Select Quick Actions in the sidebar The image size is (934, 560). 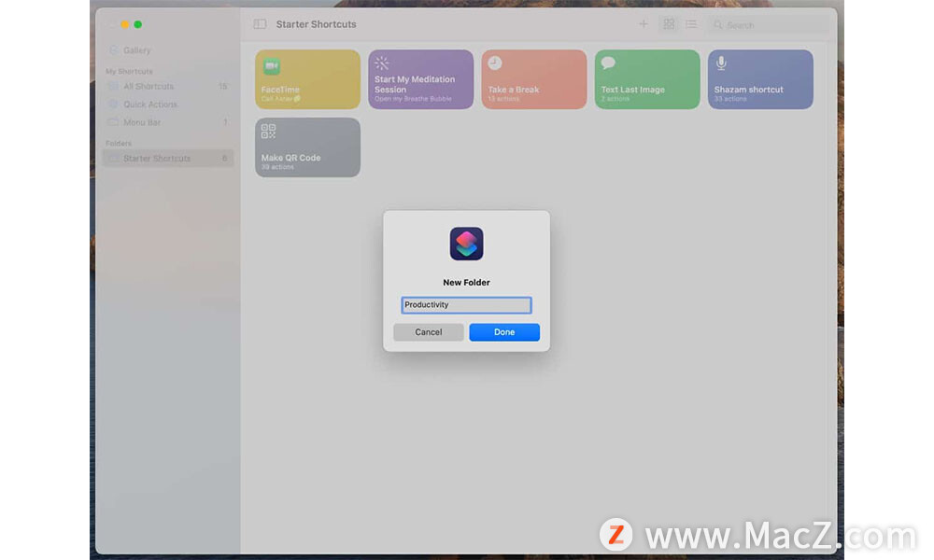[x=168, y=105]
